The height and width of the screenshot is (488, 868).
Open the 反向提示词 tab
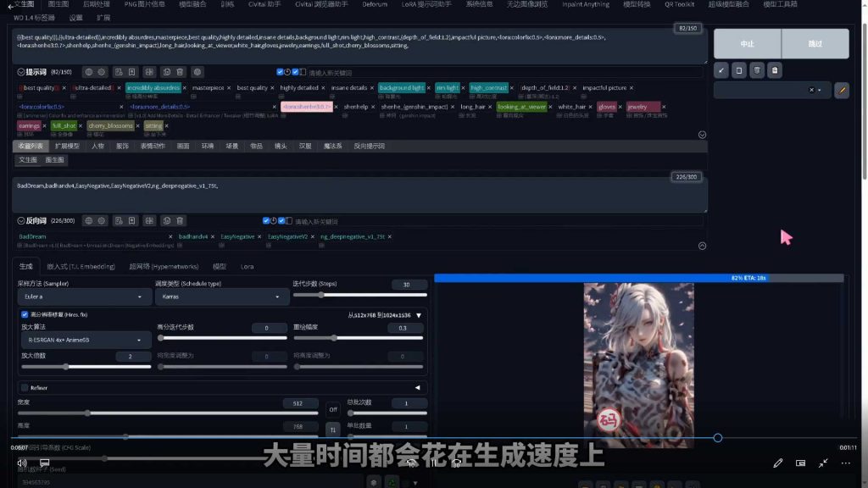pyautogui.click(x=370, y=146)
